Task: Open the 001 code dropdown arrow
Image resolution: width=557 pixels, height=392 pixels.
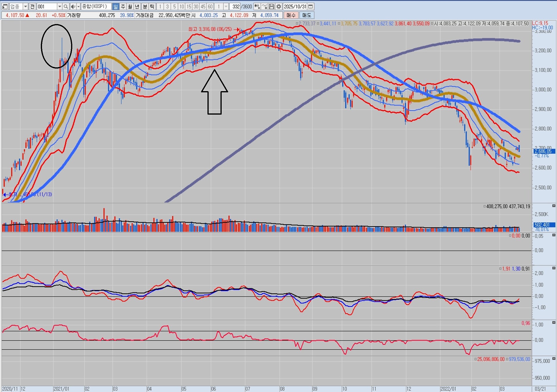Action: [59, 6]
